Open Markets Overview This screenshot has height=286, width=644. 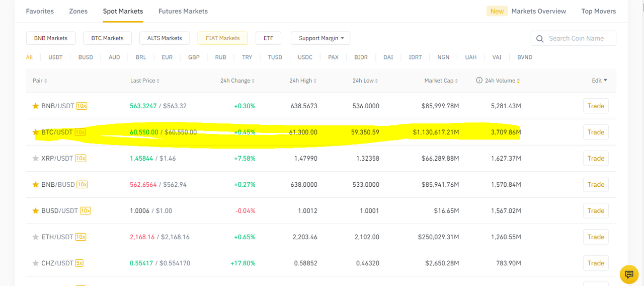point(538,11)
